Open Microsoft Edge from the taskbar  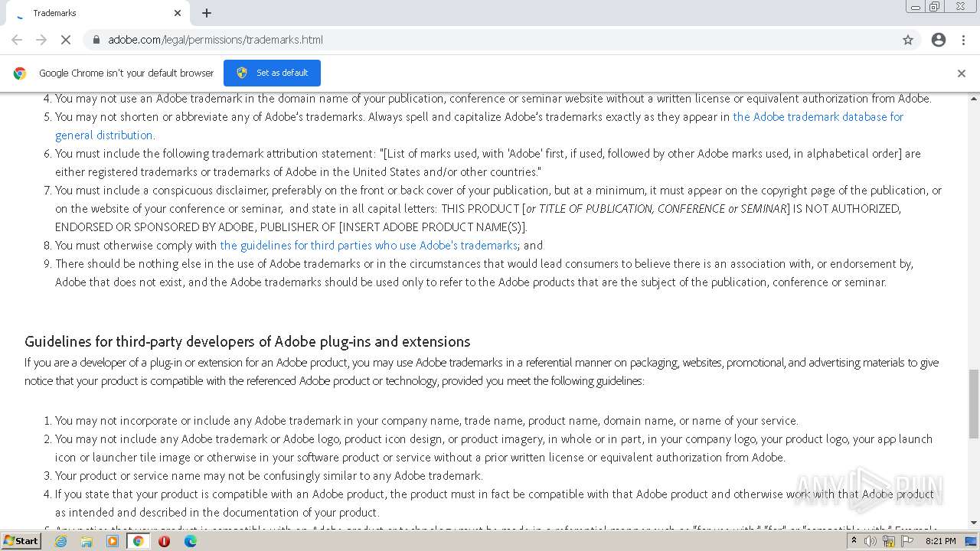[x=190, y=541]
